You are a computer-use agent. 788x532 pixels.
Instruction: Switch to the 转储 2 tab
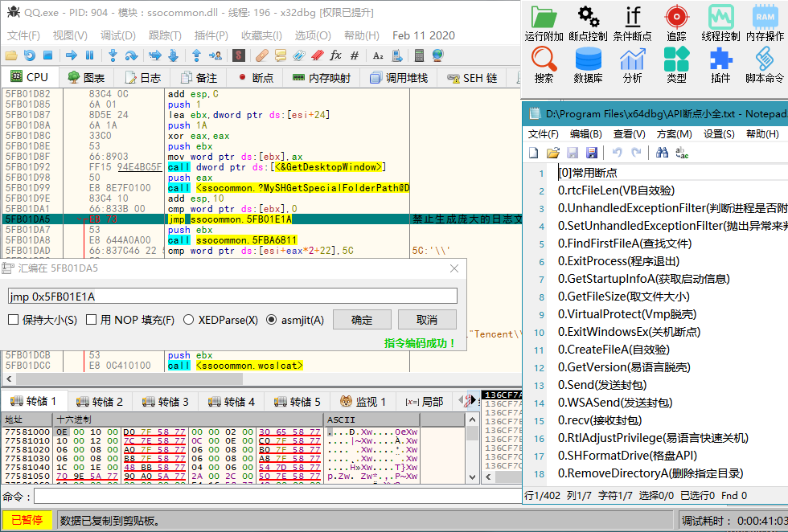click(100, 402)
